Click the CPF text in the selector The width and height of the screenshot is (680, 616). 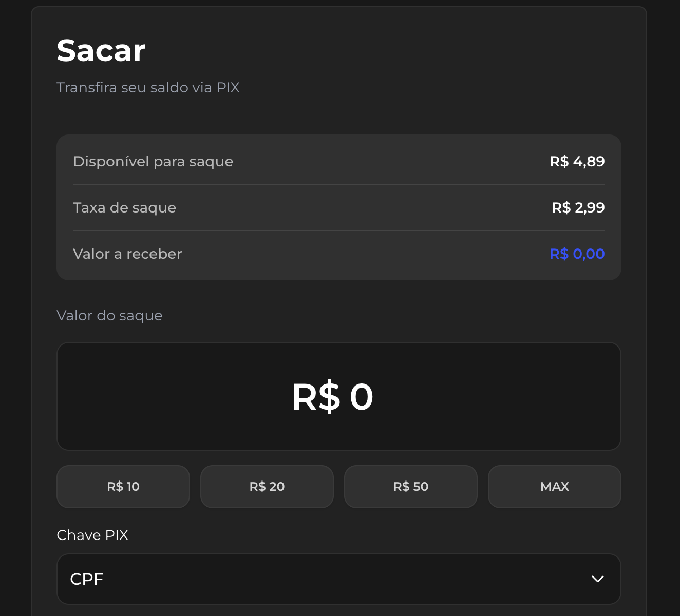coord(86,579)
